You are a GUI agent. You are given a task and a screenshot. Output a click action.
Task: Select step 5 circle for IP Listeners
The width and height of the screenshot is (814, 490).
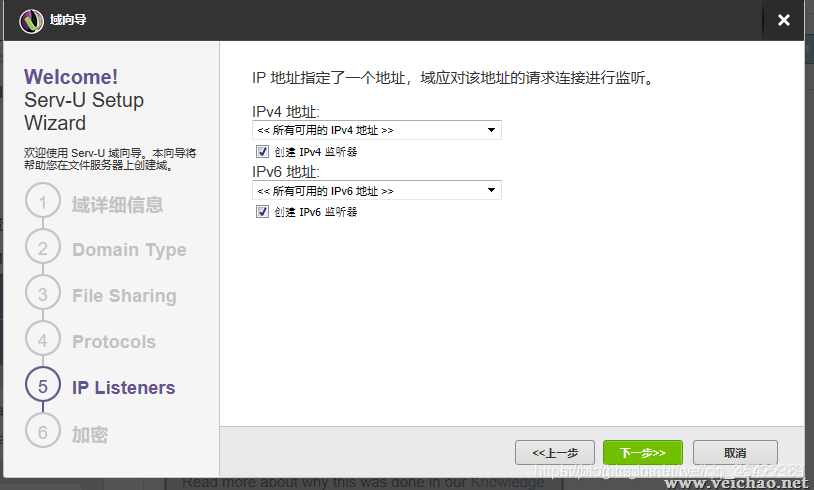click(43, 385)
